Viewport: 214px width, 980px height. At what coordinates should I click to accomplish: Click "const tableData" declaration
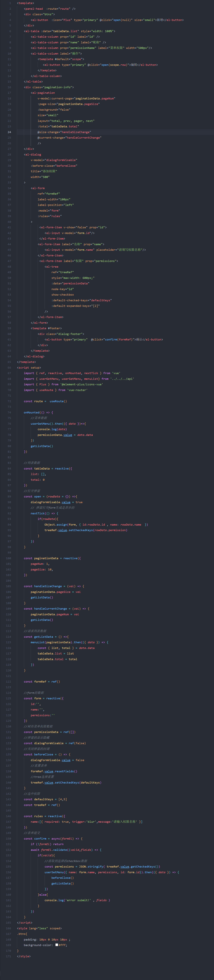pyautogui.click(x=36, y=469)
